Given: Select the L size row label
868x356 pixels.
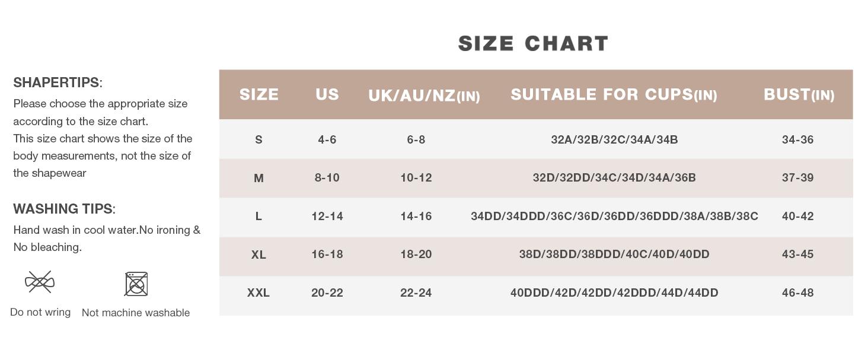Looking at the screenshot, I should tap(259, 216).
